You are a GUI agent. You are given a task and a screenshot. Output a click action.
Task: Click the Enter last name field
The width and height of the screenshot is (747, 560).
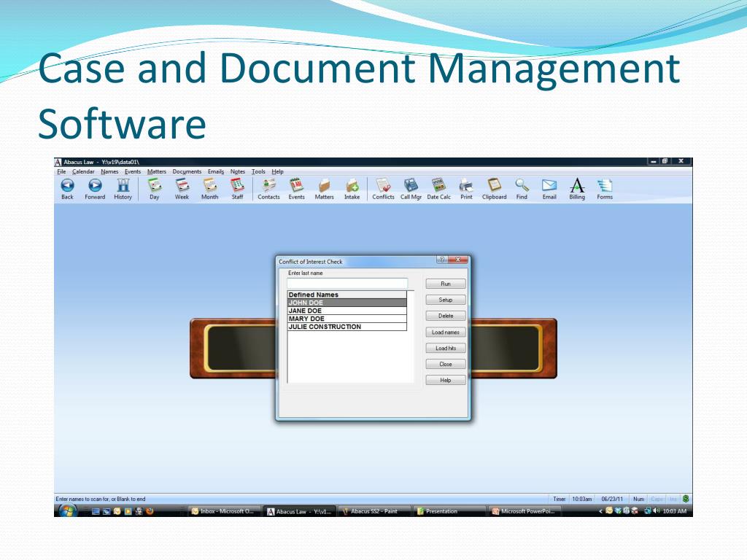[347, 284]
